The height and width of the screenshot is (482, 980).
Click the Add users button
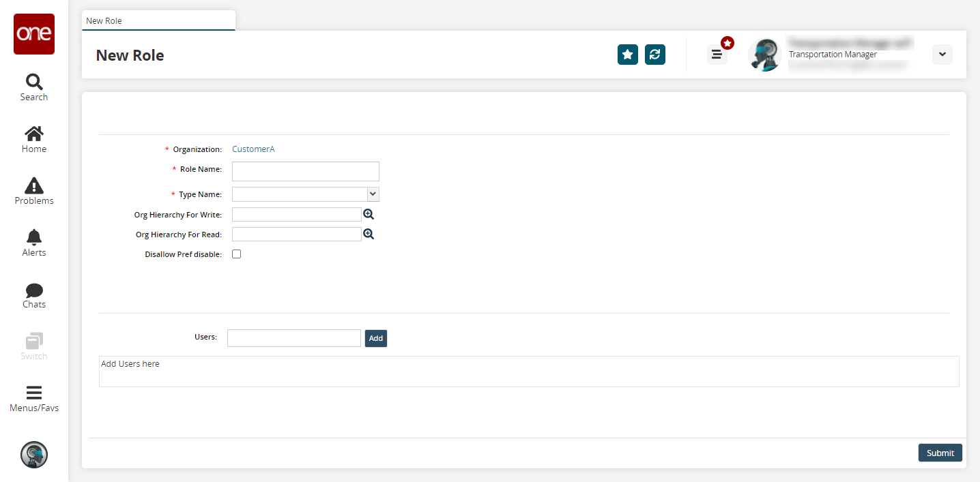click(x=376, y=338)
